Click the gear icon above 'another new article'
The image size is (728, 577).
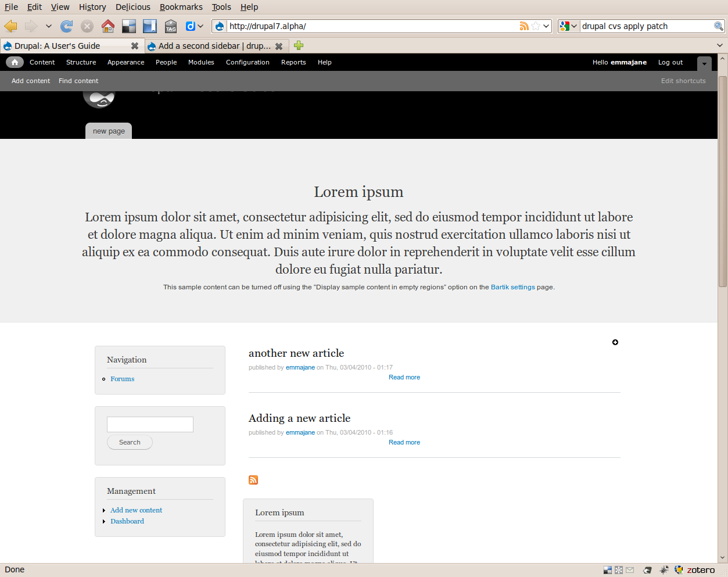pyautogui.click(x=615, y=342)
